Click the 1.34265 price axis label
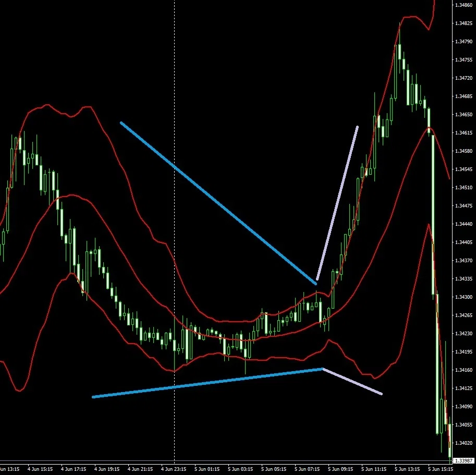 point(463,315)
